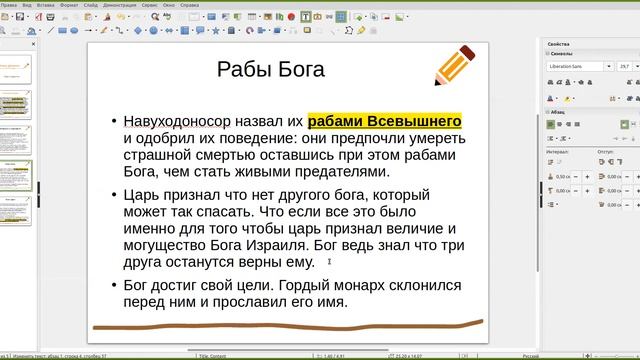This screenshot has width=640, height=360.
Task: Toggle the grid display button
Action: [340, 17]
